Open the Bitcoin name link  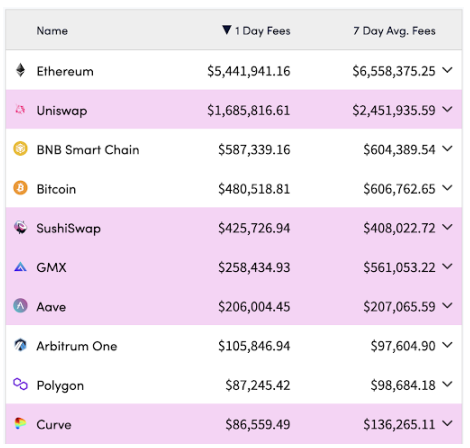pyautogui.click(x=56, y=189)
